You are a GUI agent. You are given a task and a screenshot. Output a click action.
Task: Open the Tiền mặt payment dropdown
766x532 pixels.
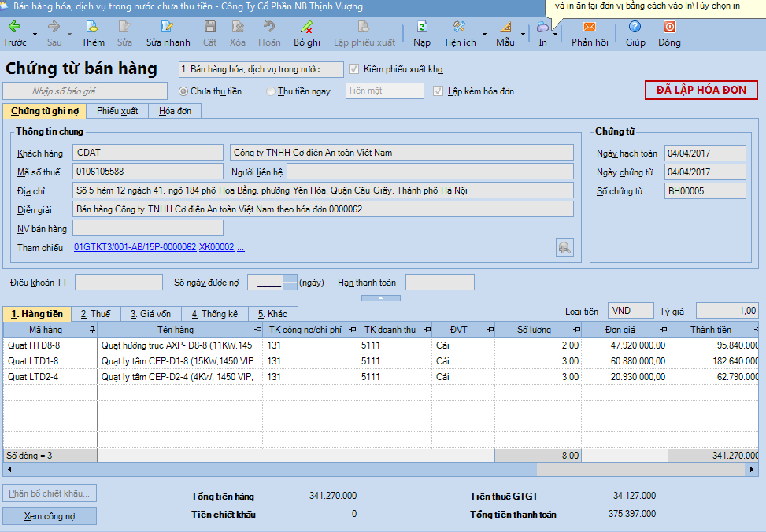point(385,91)
